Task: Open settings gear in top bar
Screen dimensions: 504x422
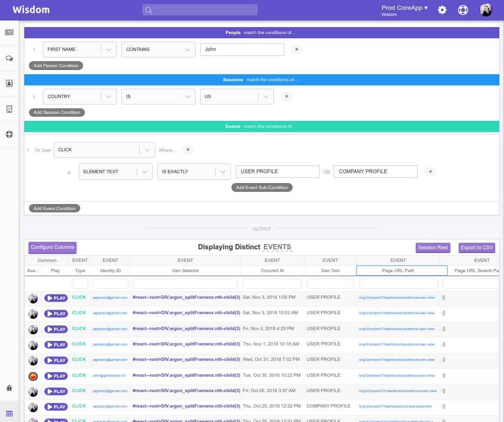Action: coord(442,10)
